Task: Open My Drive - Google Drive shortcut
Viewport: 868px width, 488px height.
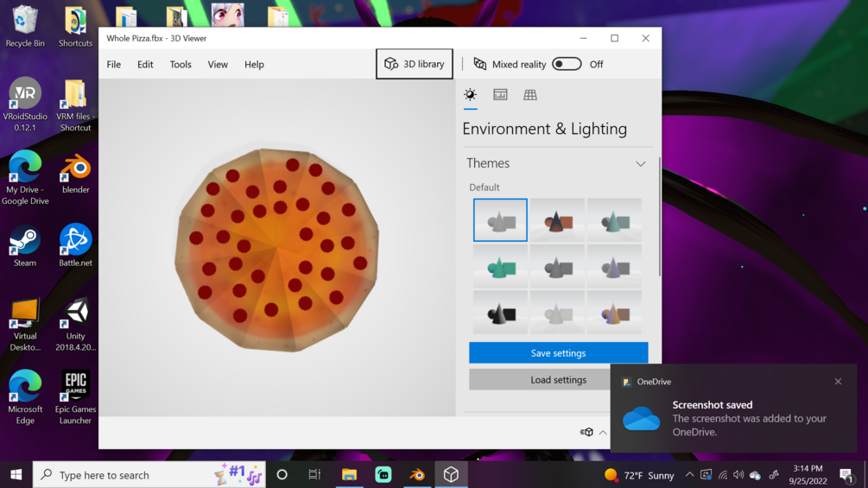Action: pos(25,177)
